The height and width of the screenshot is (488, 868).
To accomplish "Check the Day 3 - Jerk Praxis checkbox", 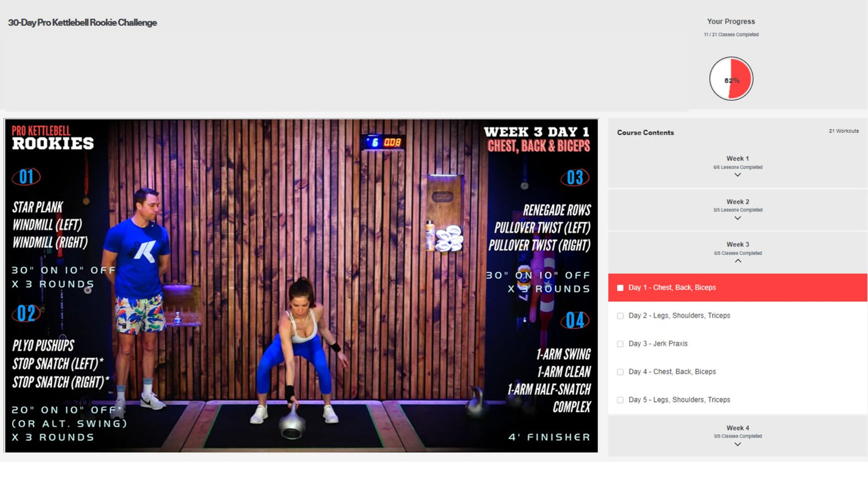I will click(x=620, y=343).
